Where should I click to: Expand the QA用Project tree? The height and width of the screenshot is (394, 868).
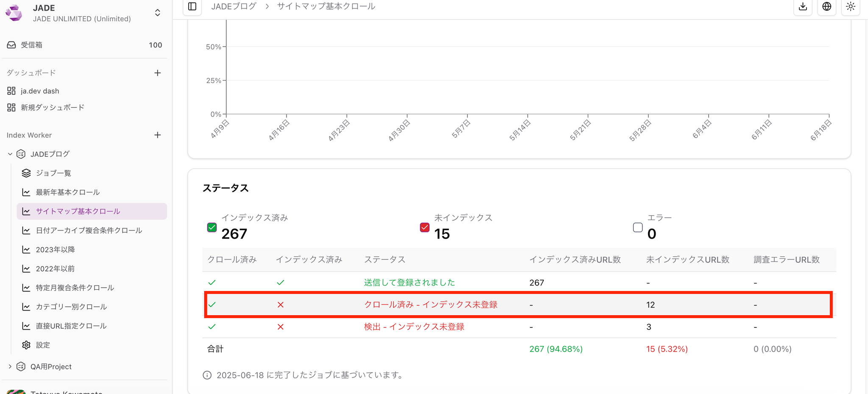(x=10, y=366)
